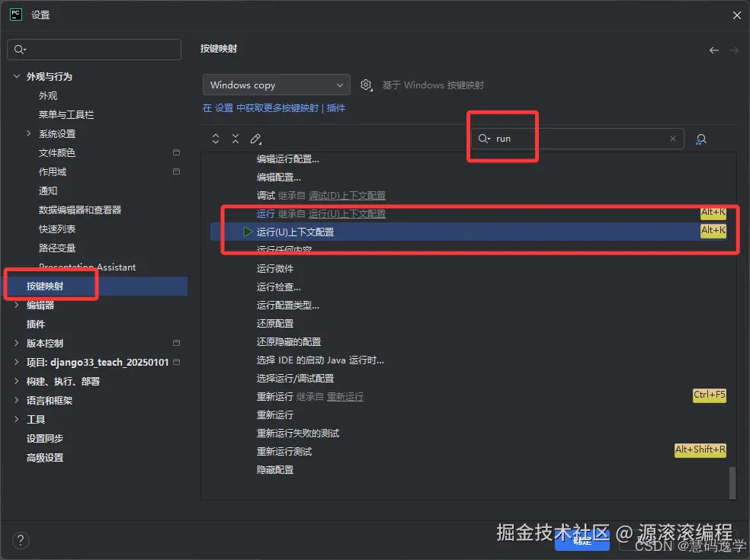Image resolution: width=750 pixels, height=560 pixels.
Task: Click the 运行(U)上下文配置 inherited link
Action: coord(347,214)
